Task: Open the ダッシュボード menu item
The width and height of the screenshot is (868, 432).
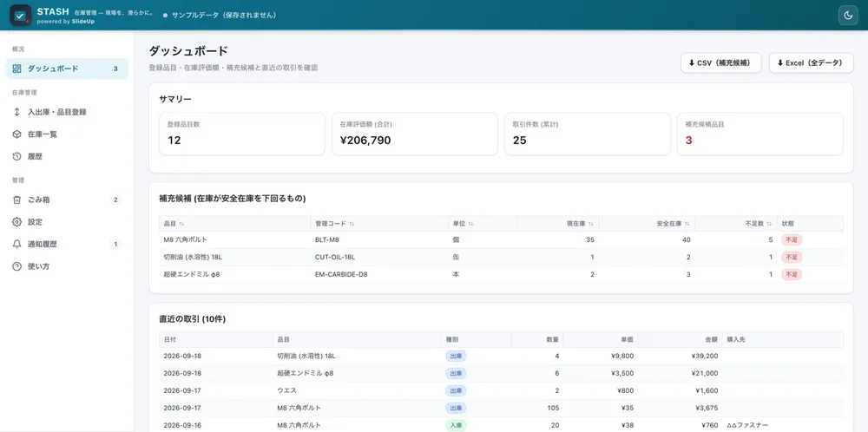Action: (x=67, y=69)
